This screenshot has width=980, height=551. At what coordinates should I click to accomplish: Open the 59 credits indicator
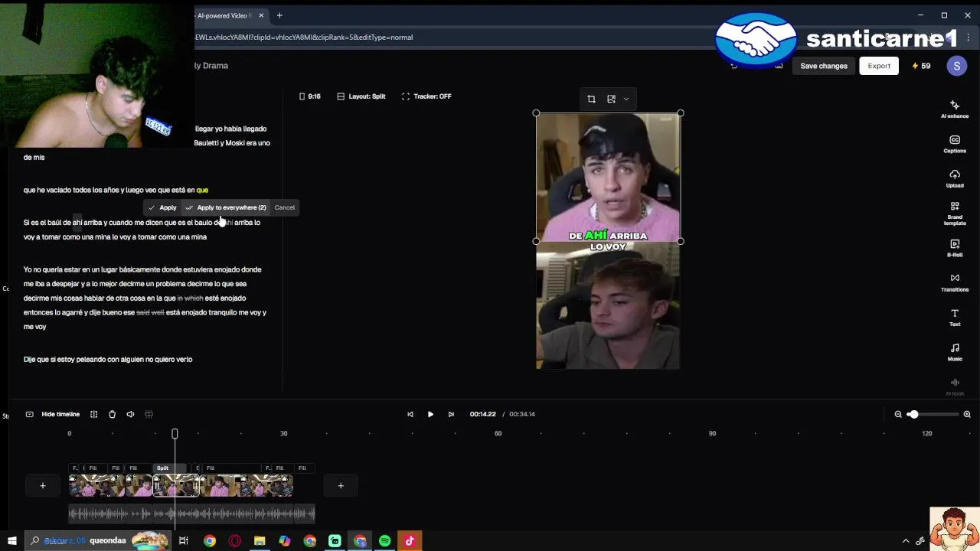pyautogui.click(x=921, y=66)
